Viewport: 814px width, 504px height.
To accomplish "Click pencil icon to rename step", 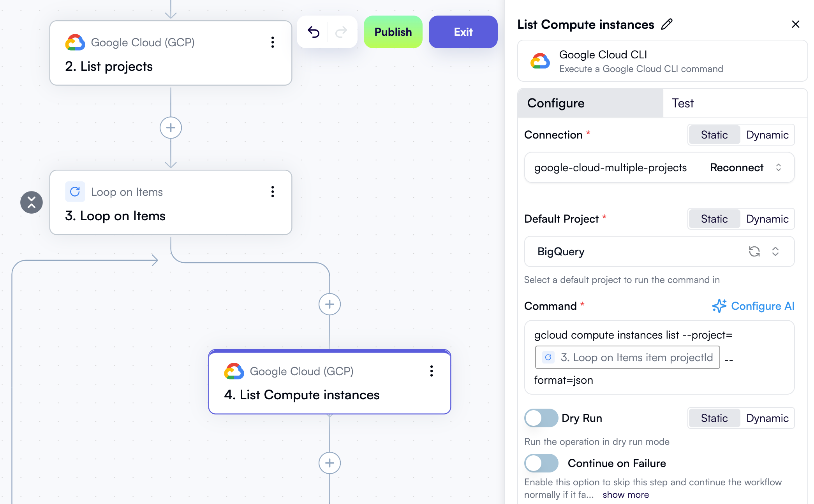I will click(x=667, y=24).
